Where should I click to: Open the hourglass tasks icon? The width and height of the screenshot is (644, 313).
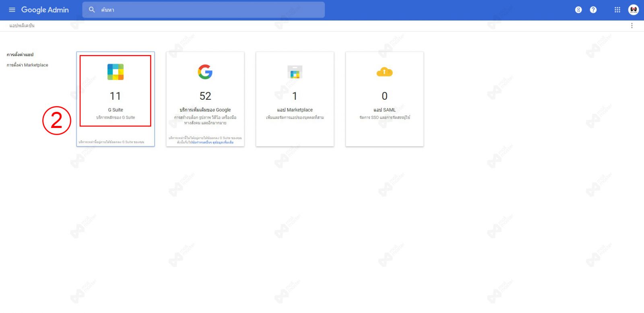[578, 10]
